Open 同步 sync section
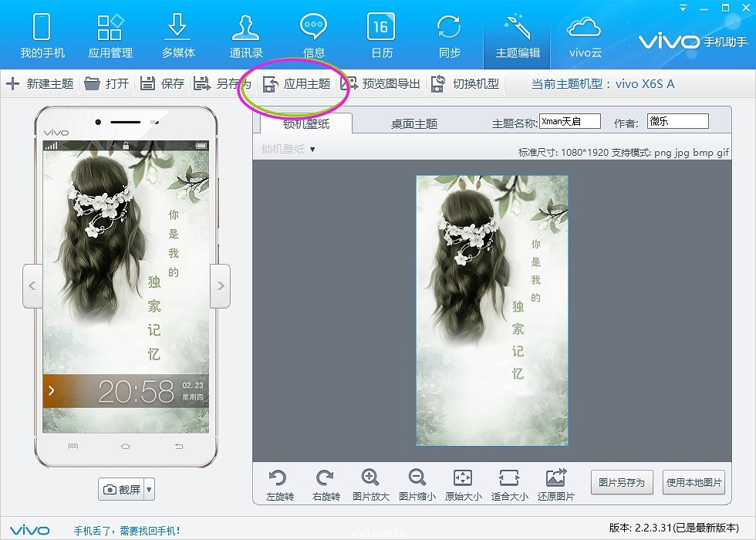756x540 pixels. coord(449,36)
